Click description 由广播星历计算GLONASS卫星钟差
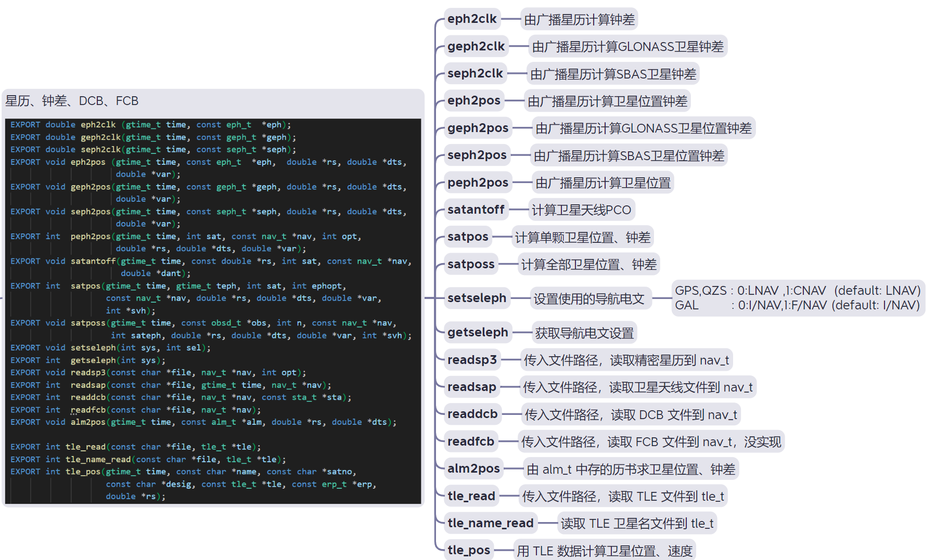The width and height of the screenshot is (949, 560). pos(627,47)
